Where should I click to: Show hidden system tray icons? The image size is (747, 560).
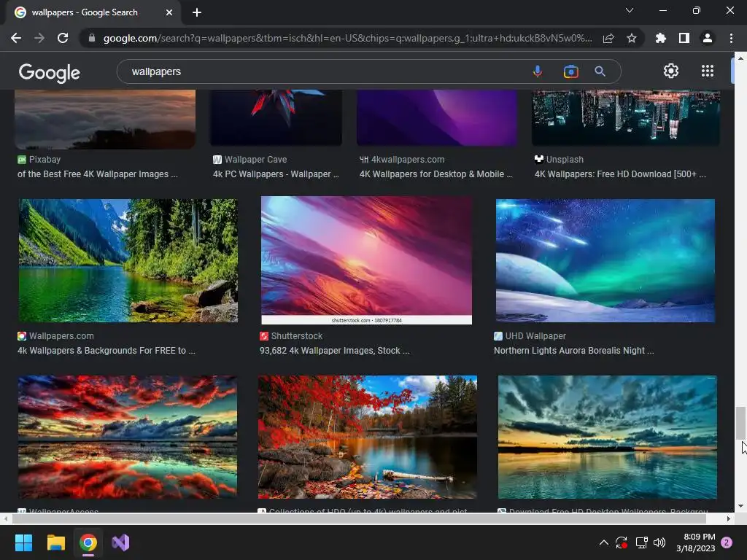coord(603,542)
